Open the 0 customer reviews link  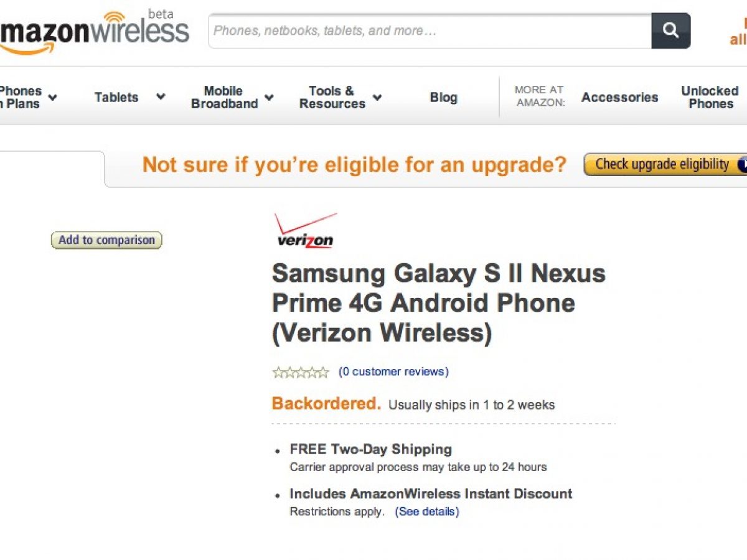coord(393,372)
